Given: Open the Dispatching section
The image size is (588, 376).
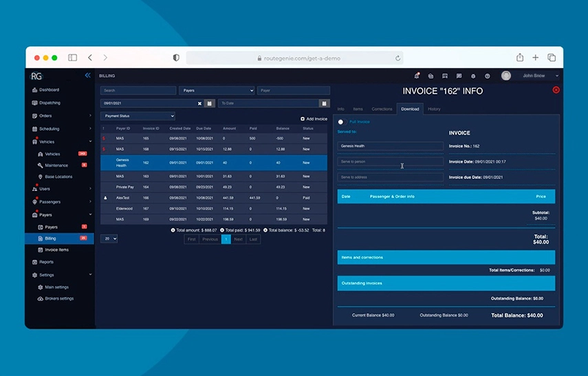Looking at the screenshot, I should [x=46, y=102].
